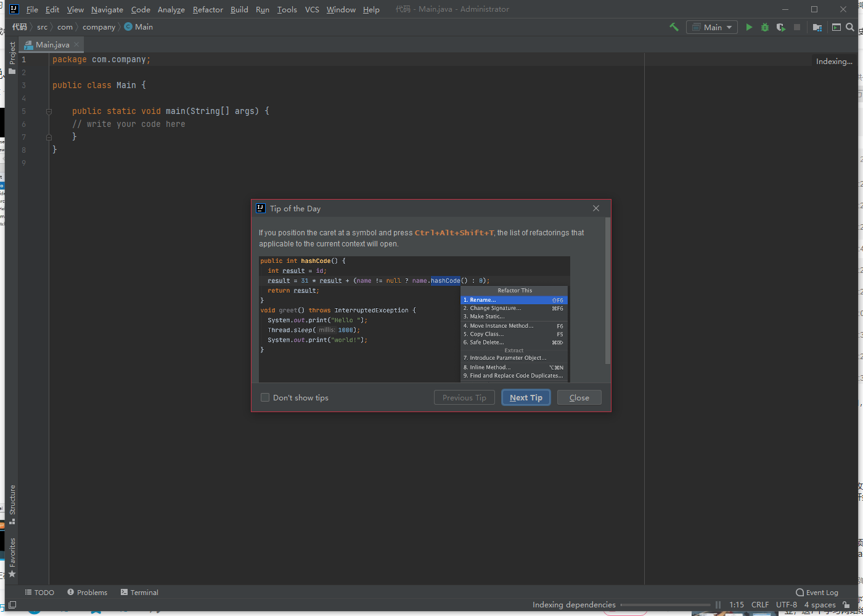Start debugging with the green bug icon
863x616 pixels.
tap(765, 27)
